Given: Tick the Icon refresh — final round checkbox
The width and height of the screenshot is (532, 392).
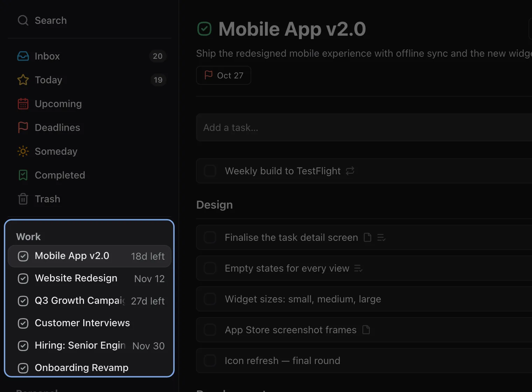Looking at the screenshot, I should click(x=210, y=360).
